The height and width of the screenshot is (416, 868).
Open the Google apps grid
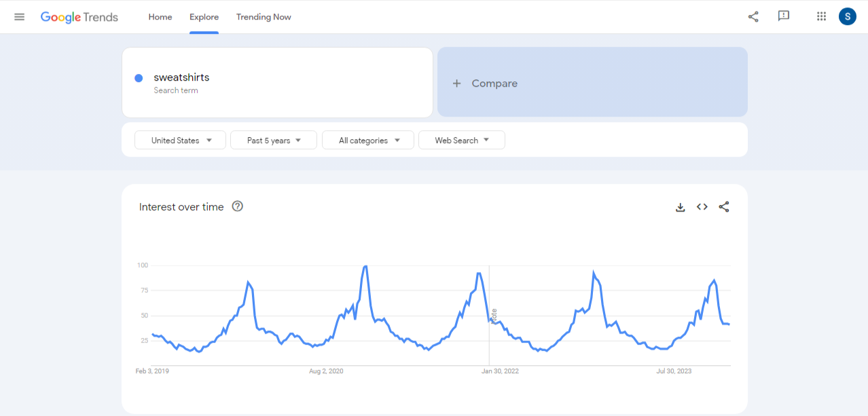point(821,16)
